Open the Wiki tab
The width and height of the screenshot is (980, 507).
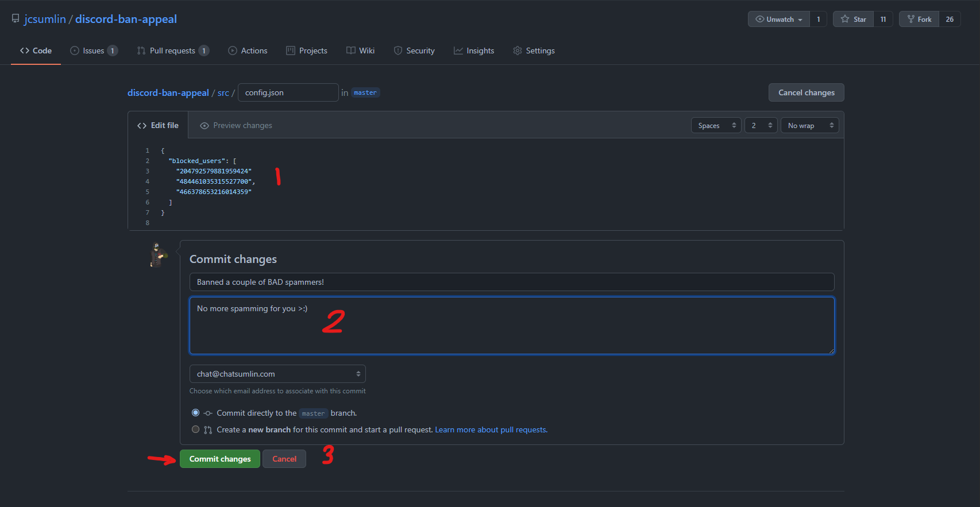[x=361, y=51]
